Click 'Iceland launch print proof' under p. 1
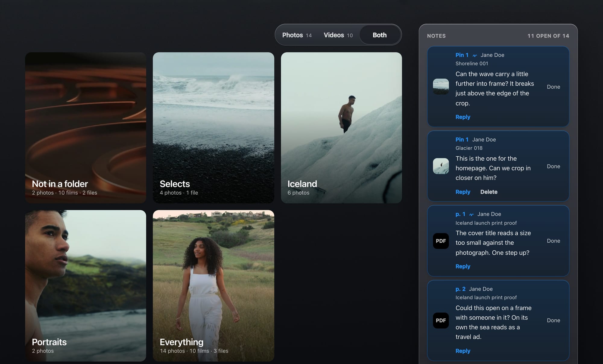 pyautogui.click(x=486, y=223)
